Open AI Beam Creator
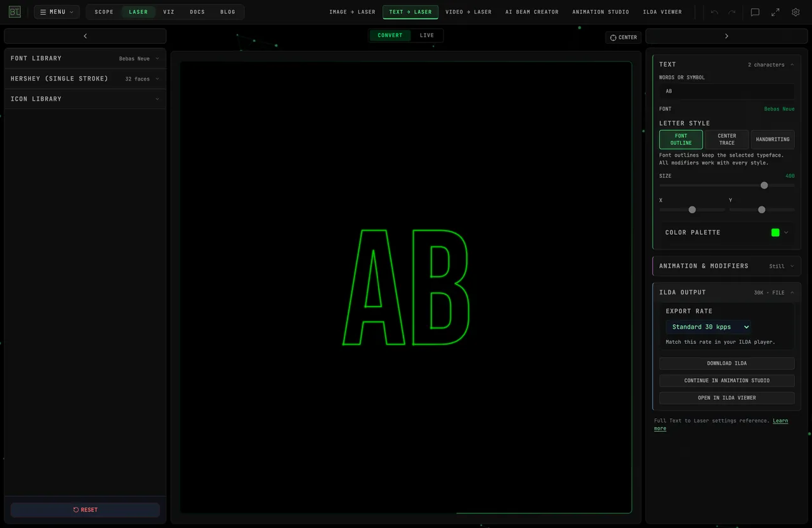Viewport: 812px width, 528px height. click(x=532, y=12)
